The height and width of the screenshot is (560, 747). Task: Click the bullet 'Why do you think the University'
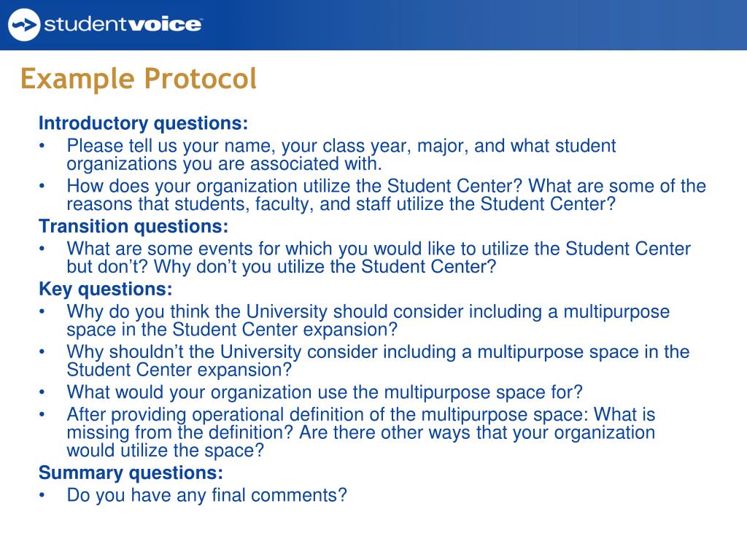(x=368, y=321)
